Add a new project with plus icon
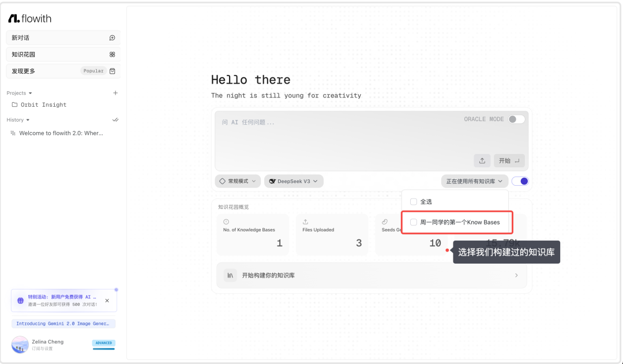This screenshot has height=364, width=623. click(115, 93)
